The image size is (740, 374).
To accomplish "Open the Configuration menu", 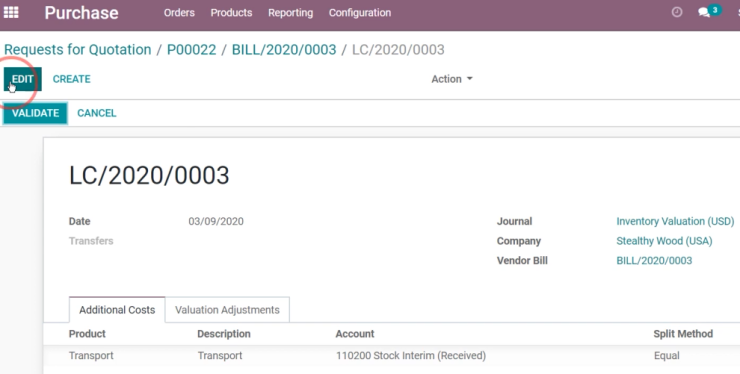I will point(360,13).
